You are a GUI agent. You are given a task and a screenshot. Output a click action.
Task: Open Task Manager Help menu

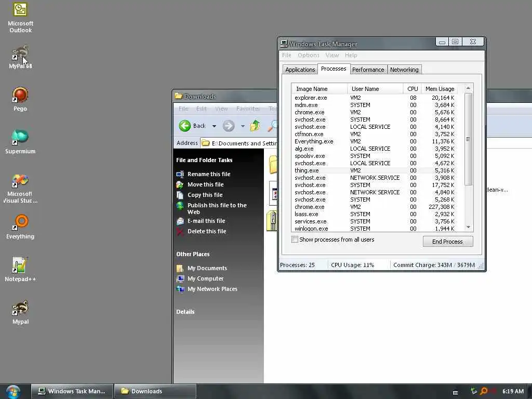[x=351, y=55]
